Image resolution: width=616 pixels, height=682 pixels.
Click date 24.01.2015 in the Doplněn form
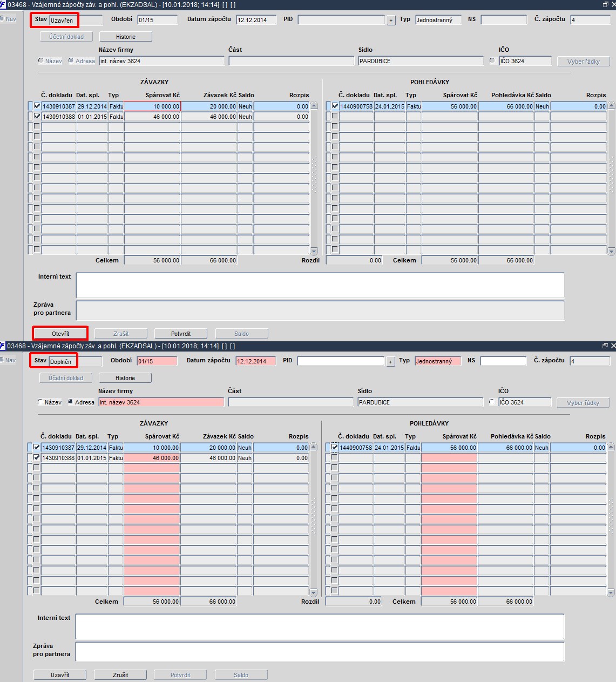[x=389, y=448]
